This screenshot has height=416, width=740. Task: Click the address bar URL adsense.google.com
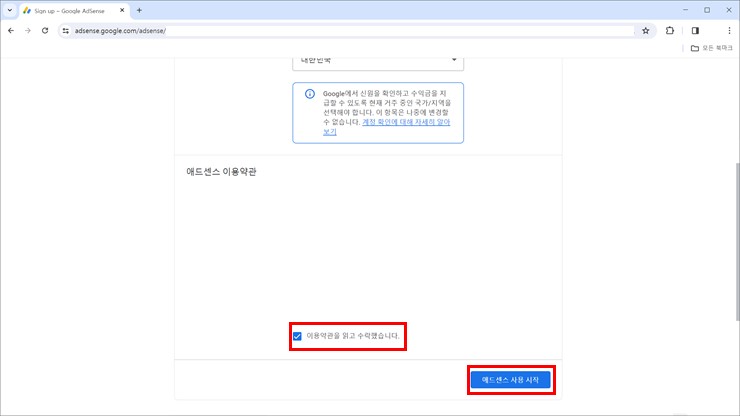point(120,31)
